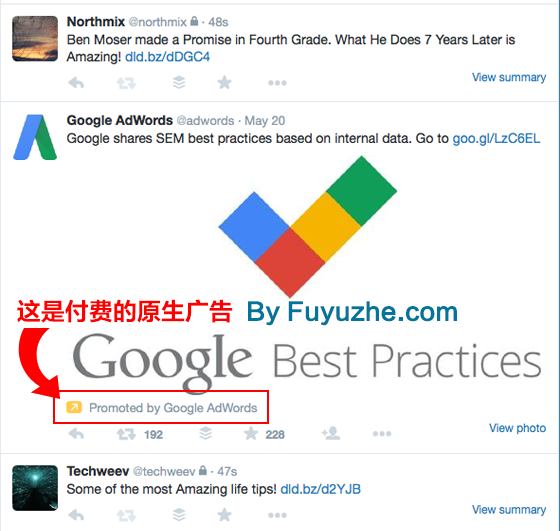560x531 pixels.
Task: Retweet the Google AdWords promoted tweet
Action: coord(126,434)
